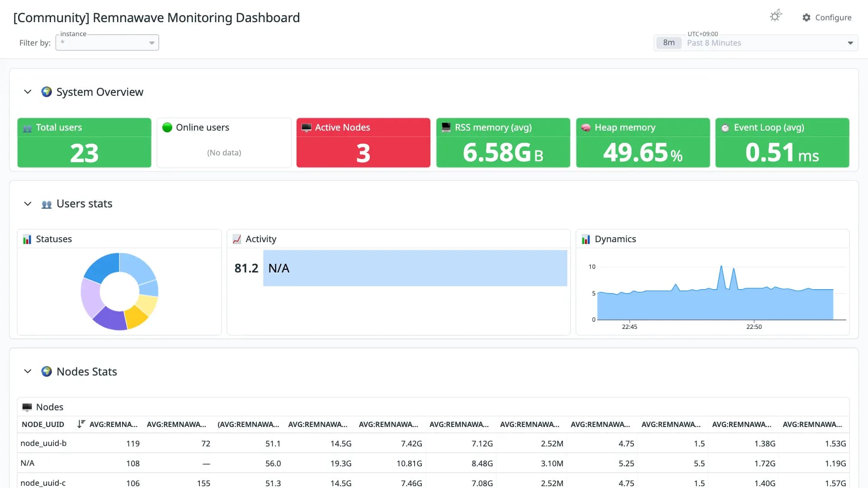Viewport: 868px width, 488px height.
Task: Collapse the Users stats section
Action: click(x=28, y=204)
